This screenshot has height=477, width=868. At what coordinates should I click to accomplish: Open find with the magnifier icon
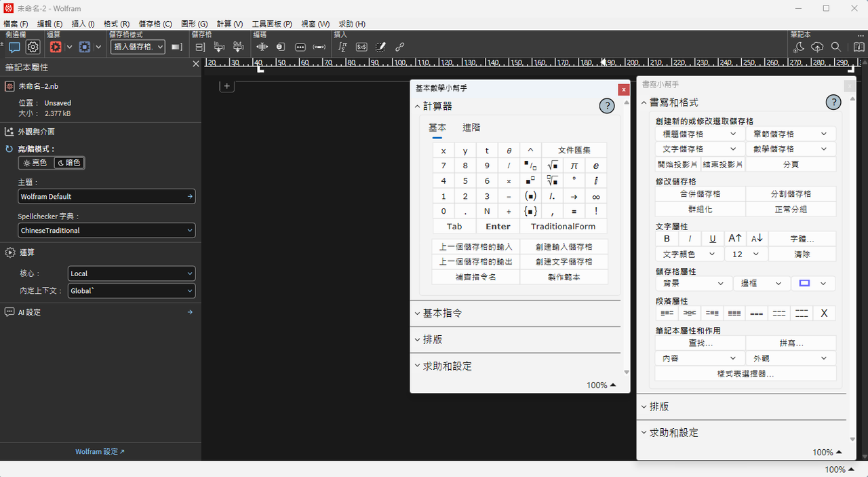pos(836,47)
